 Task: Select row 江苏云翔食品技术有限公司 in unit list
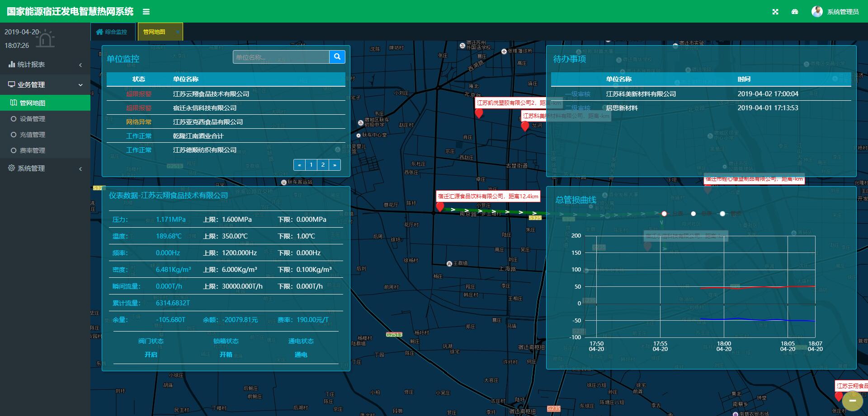click(x=226, y=94)
